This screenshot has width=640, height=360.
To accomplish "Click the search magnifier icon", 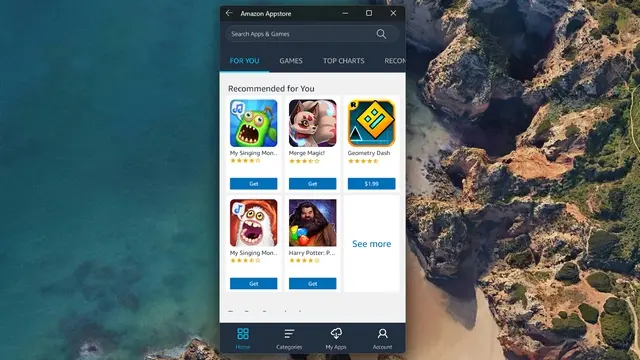I will tap(381, 34).
